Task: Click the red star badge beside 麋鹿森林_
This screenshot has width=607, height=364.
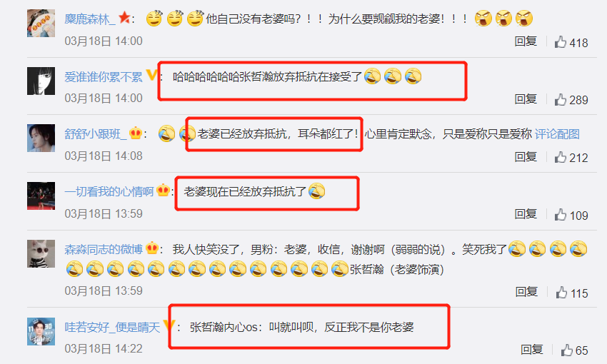Action: (124, 17)
